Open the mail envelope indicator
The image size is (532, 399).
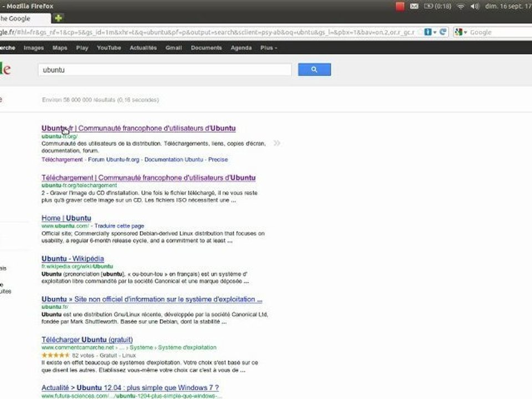point(414,6)
